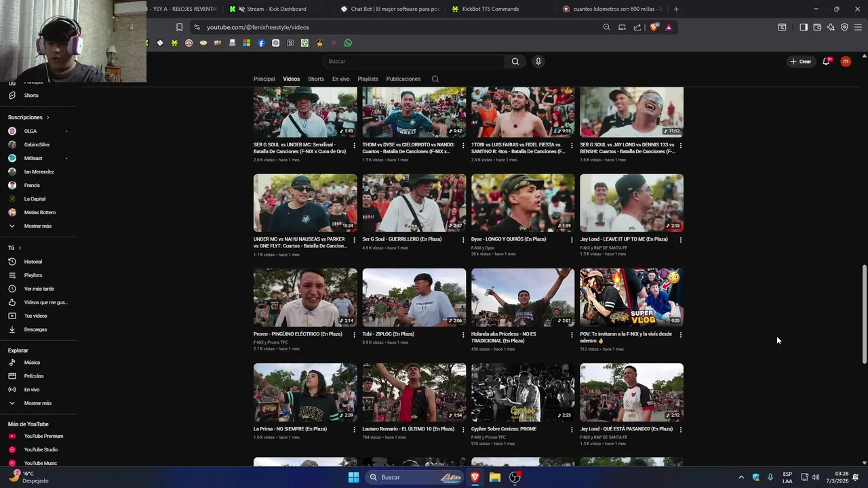Open the En vivo channel tab
Viewport: 868px width, 488px height.
(341, 79)
